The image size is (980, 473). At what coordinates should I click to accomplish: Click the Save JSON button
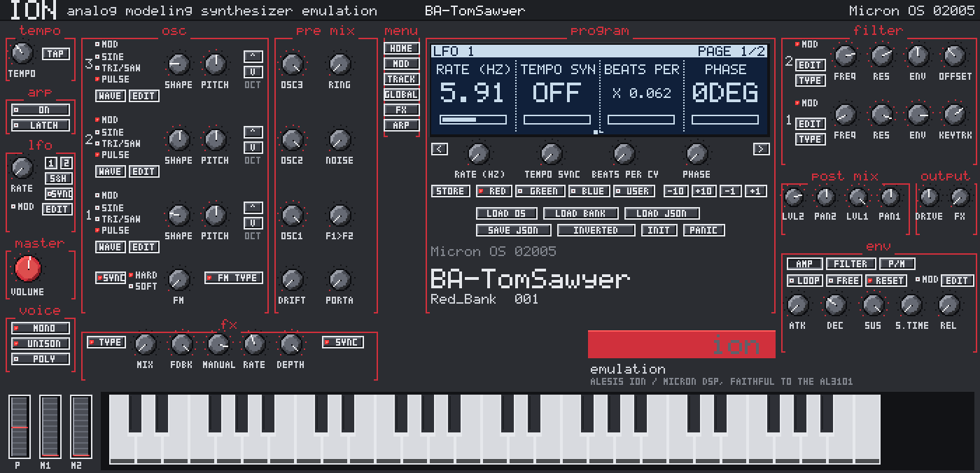(x=514, y=230)
